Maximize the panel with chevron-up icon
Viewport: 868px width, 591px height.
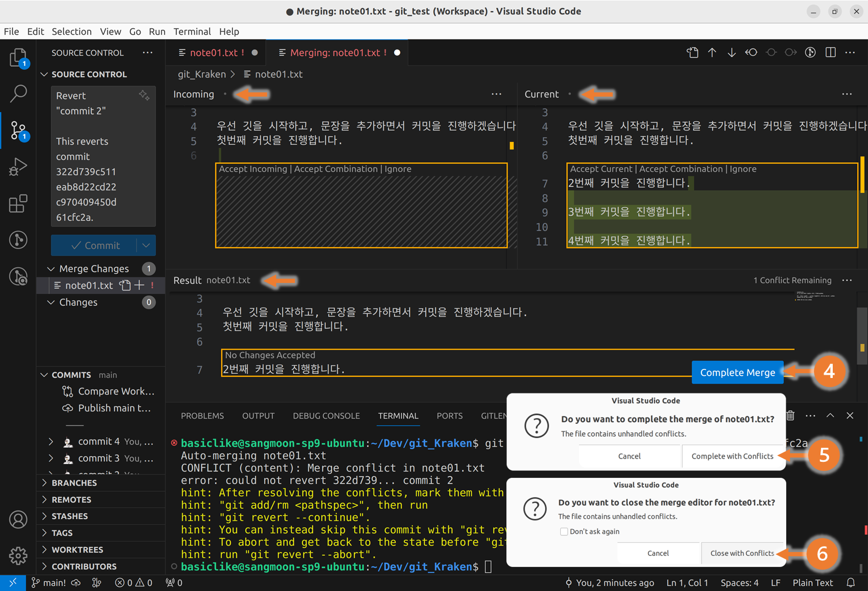[x=830, y=415]
